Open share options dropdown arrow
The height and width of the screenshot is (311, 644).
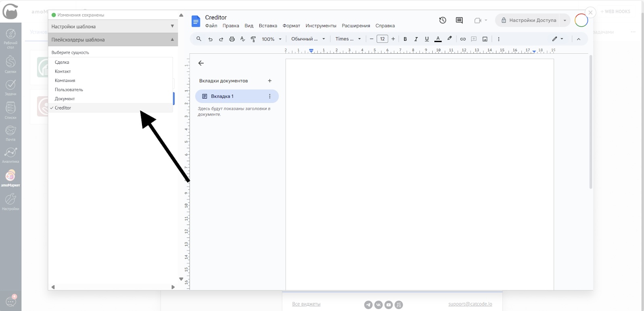565,20
